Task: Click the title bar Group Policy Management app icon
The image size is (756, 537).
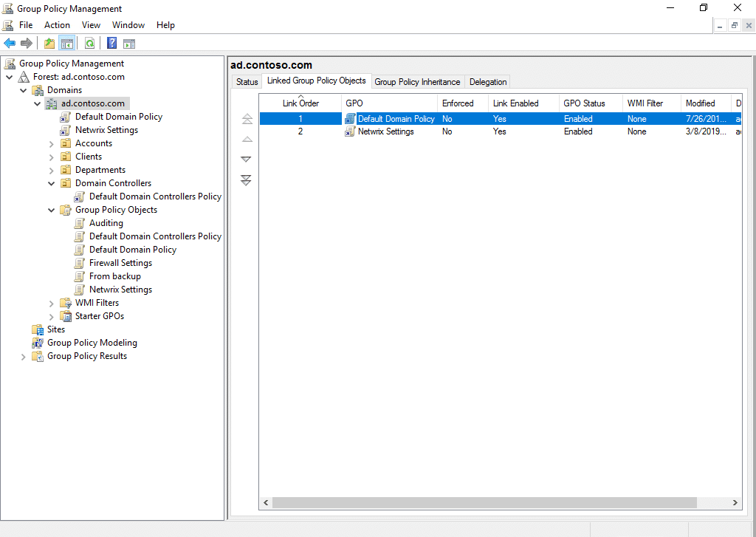Action: point(7,9)
